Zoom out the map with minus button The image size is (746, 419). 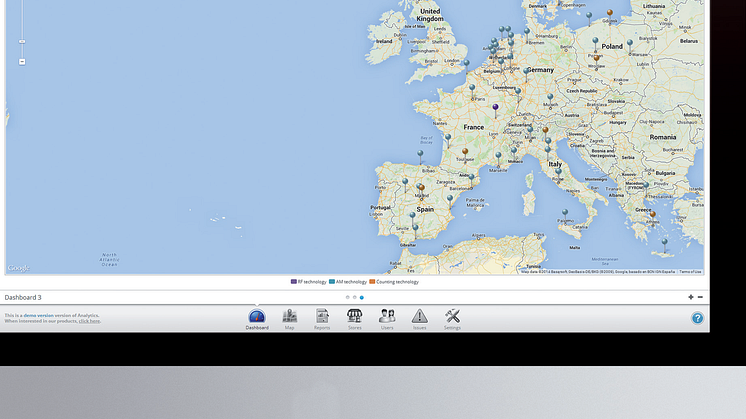click(22, 62)
